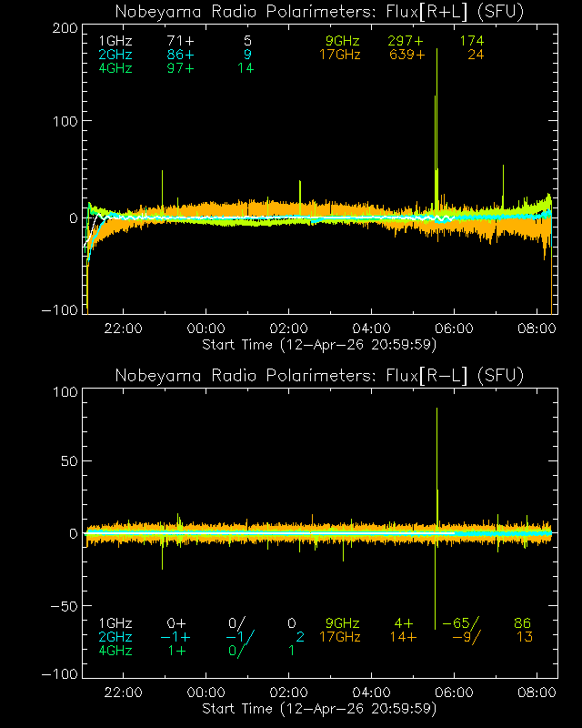582x728 pixels.
Task: Click the Flux[R+L] plot title
Action: (320, 12)
